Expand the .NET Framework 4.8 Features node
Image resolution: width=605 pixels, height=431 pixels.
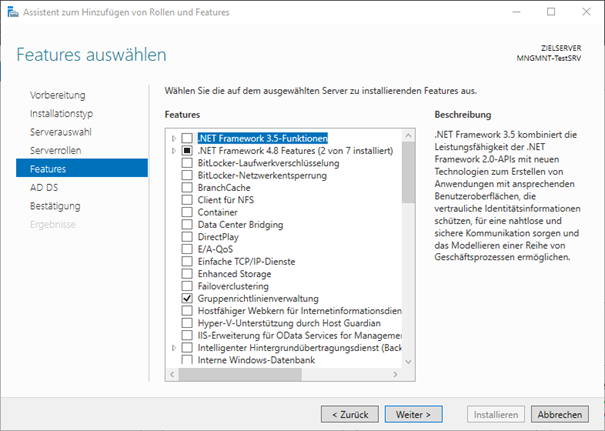(174, 150)
